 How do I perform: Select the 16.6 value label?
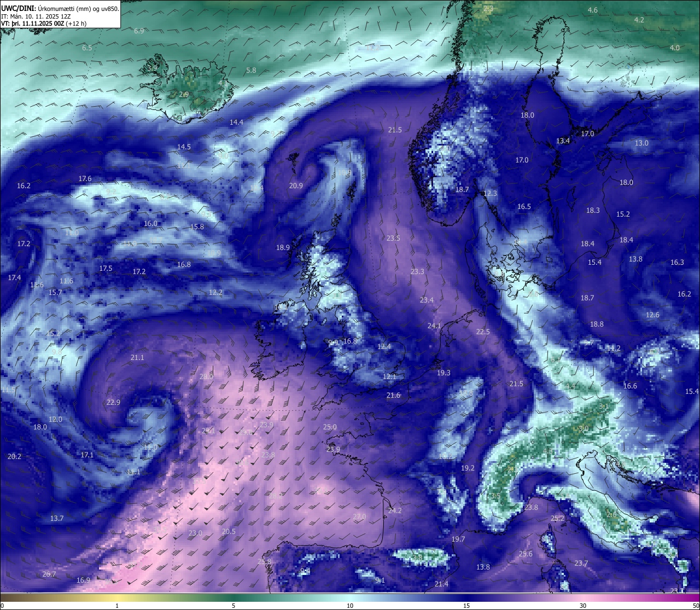pyautogui.click(x=630, y=386)
